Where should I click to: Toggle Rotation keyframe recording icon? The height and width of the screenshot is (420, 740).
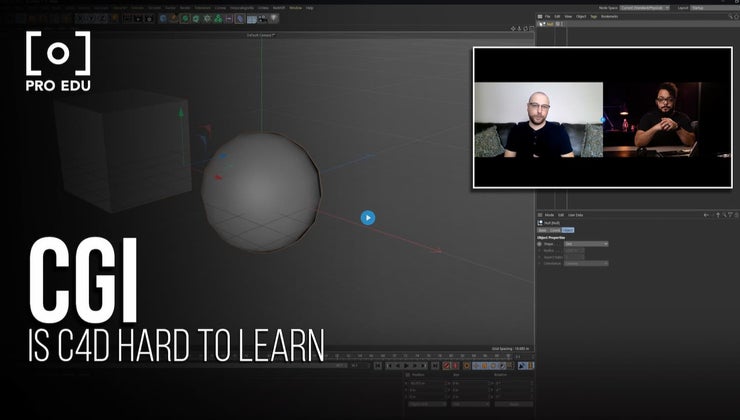coord(493,366)
